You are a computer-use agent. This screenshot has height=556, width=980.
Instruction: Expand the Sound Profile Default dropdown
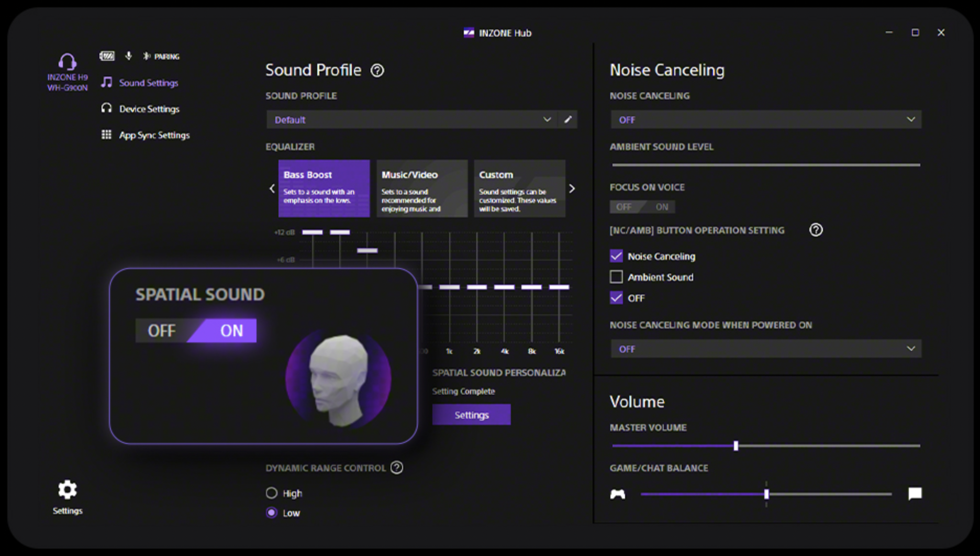[412, 119]
